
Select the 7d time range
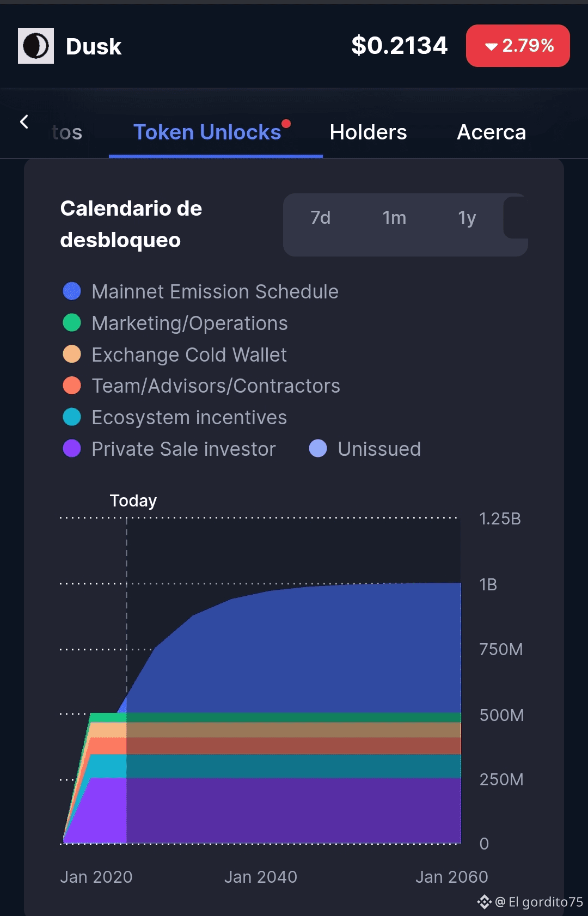pyautogui.click(x=321, y=218)
